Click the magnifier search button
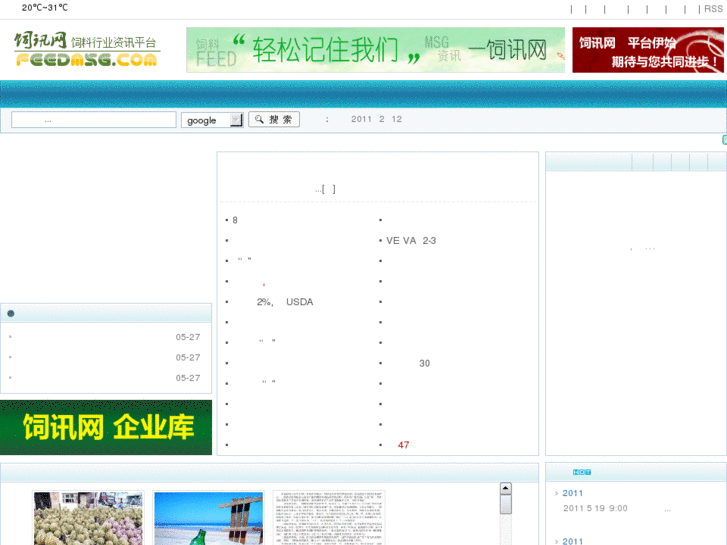Viewport: 727px width, 545px height. coord(274,119)
